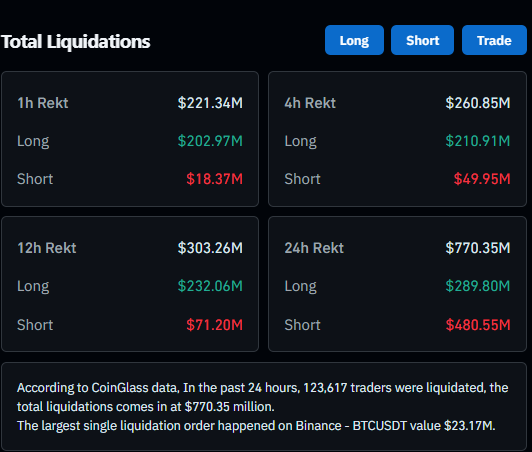
Task: Click the Long label in 1h Rekt card
Action: [33, 142]
